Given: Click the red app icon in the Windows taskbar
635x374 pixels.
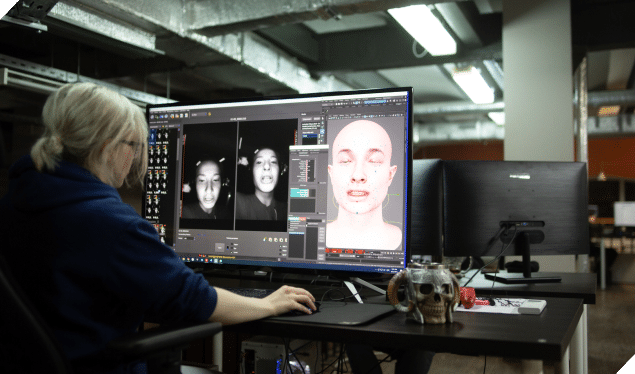Looking at the screenshot, I should click(207, 260).
